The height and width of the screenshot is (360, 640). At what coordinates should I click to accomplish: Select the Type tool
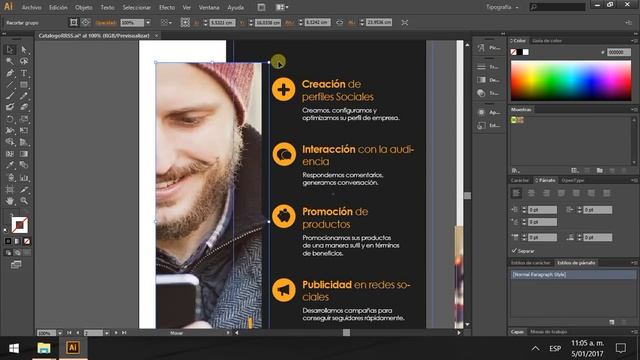[x=24, y=73]
